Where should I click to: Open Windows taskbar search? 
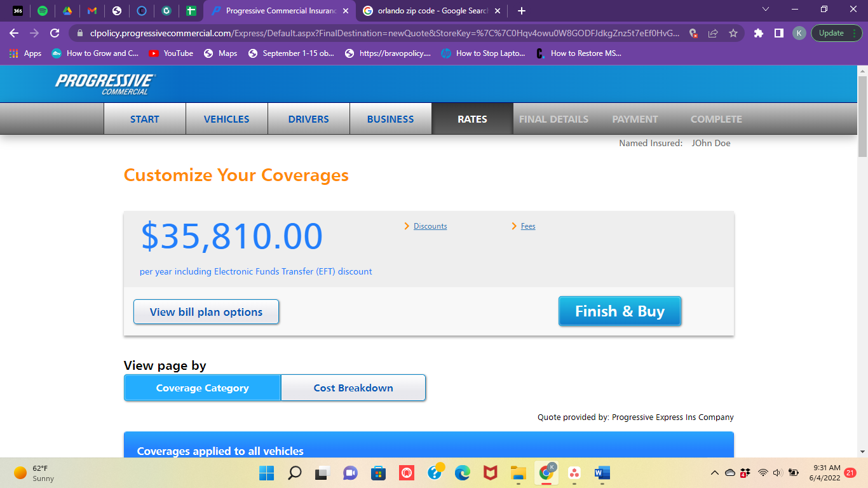coord(294,473)
